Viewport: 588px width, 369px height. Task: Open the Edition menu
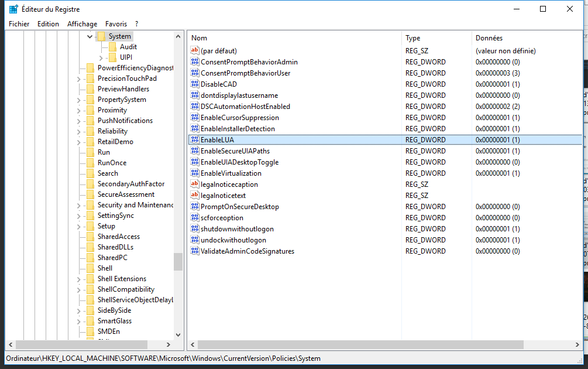point(48,23)
